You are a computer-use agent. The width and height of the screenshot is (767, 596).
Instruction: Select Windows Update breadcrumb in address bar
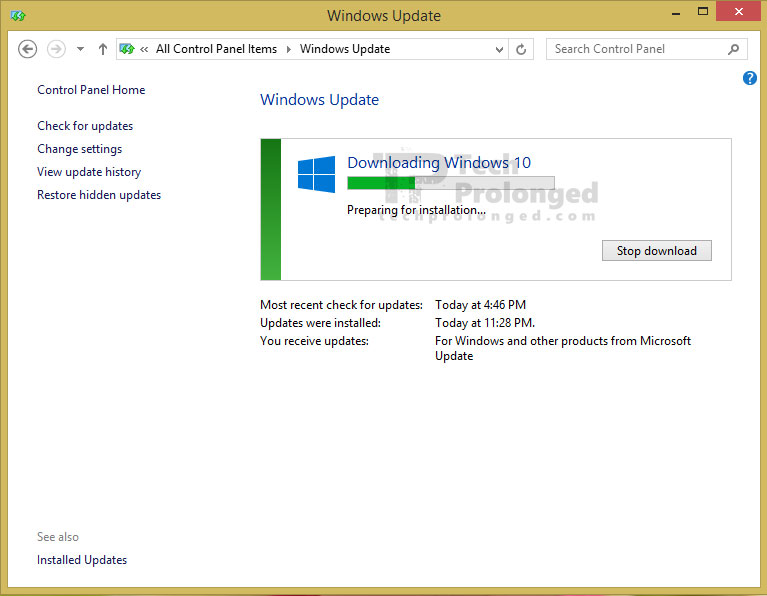pyautogui.click(x=345, y=49)
